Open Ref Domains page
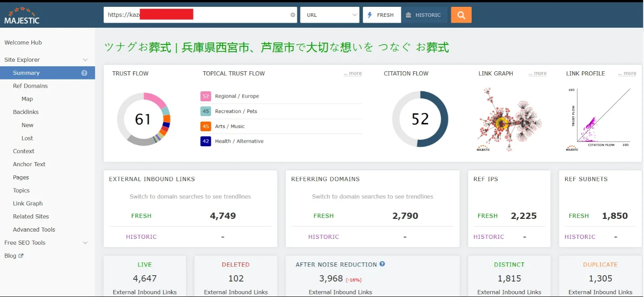The height and width of the screenshot is (297, 644). click(30, 86)
